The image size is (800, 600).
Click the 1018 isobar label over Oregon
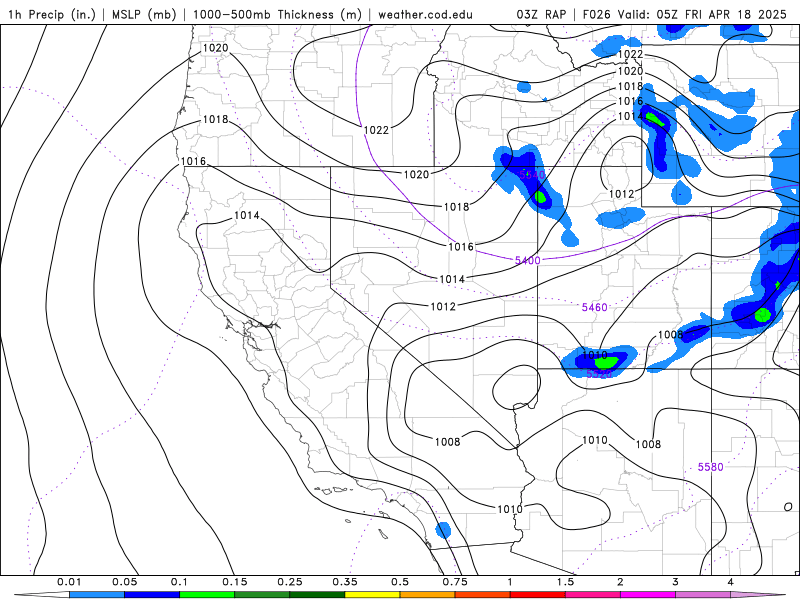pos(216,119)
